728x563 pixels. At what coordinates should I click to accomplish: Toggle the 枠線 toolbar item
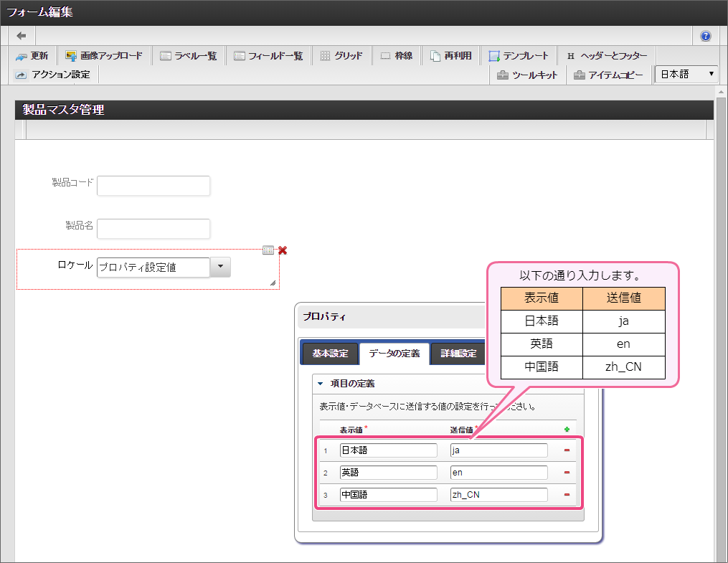click(397, 56)
